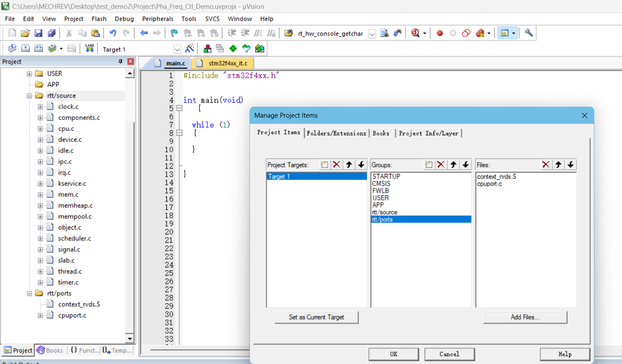Click Set as Current Target
Image resolution: width=622 pixels, height=364 pixels.
point(316,317)
